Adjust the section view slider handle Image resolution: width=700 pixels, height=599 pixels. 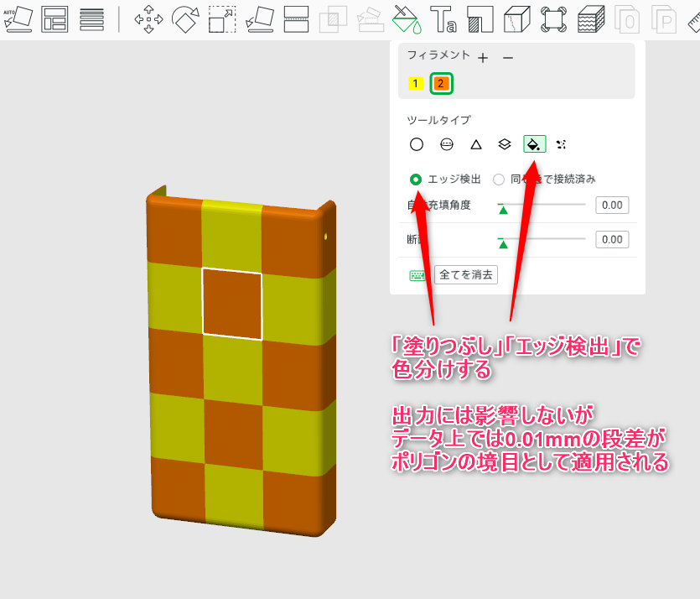point(503,244)
